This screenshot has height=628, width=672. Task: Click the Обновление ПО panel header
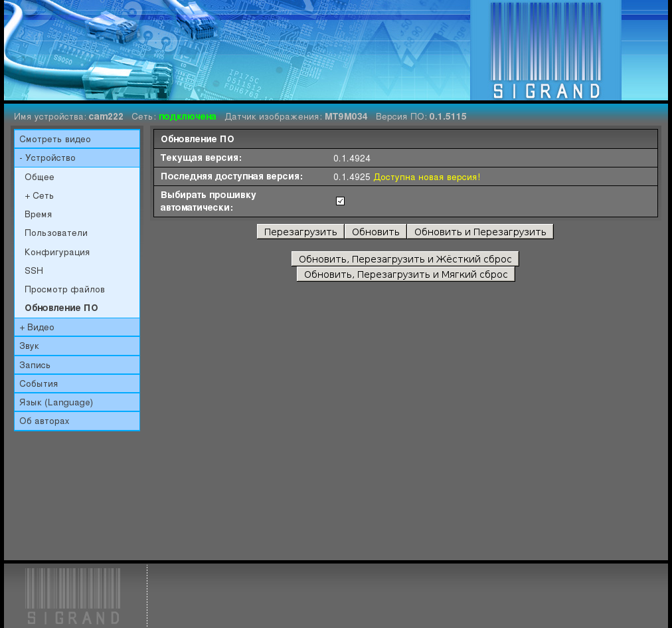(x=406, y=139)
